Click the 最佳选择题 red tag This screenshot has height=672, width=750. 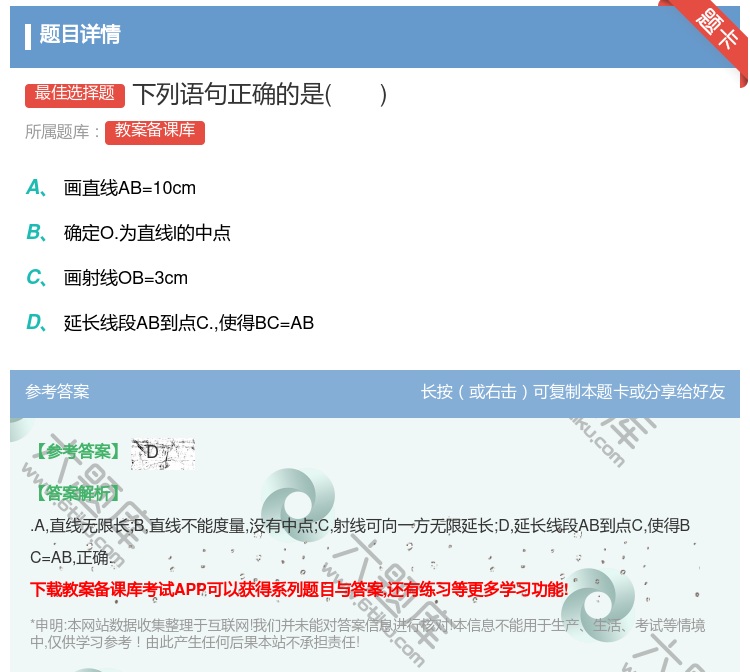tap(75, 95)
